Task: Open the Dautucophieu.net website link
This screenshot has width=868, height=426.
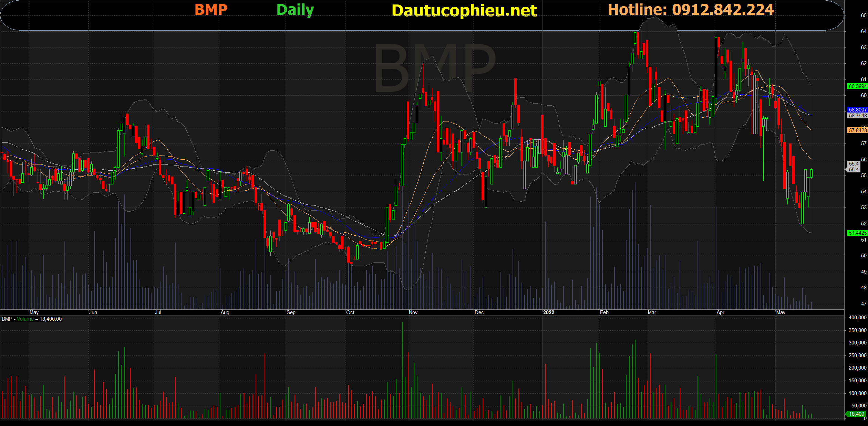Action: click(x=464, y=11)
